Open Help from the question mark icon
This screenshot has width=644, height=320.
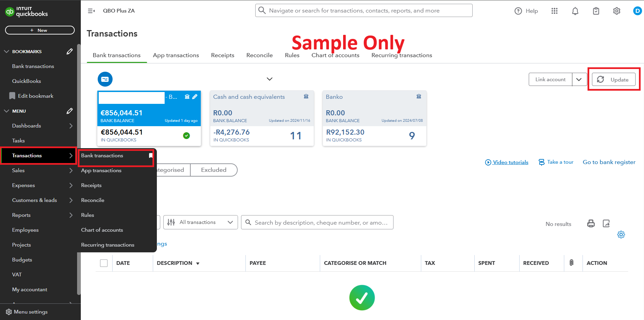pyautogui.click(x=518, y=11)
